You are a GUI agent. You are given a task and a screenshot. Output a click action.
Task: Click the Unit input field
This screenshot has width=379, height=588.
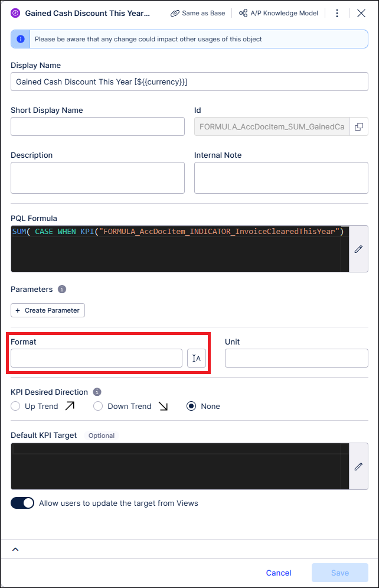[296, 358]
